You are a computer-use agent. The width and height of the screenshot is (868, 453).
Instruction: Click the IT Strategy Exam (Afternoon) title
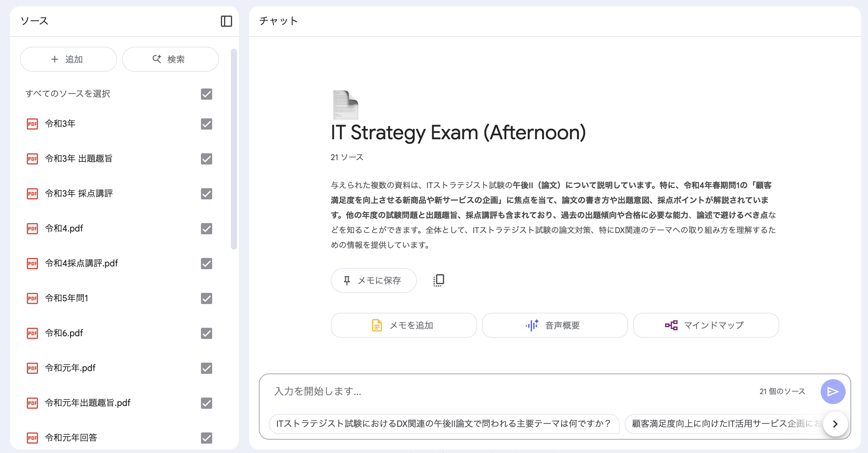coord(458,133)
